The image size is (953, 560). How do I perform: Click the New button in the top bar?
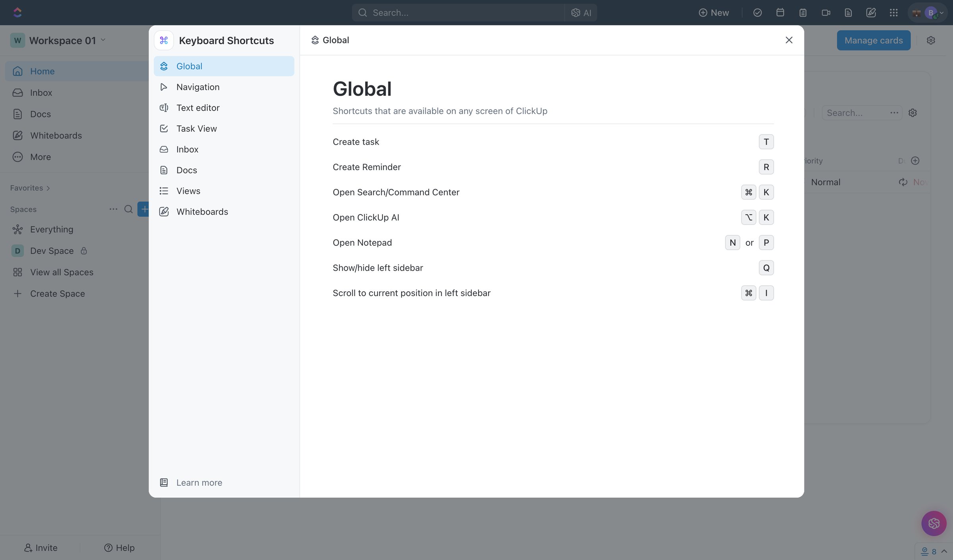pos(714,13)
